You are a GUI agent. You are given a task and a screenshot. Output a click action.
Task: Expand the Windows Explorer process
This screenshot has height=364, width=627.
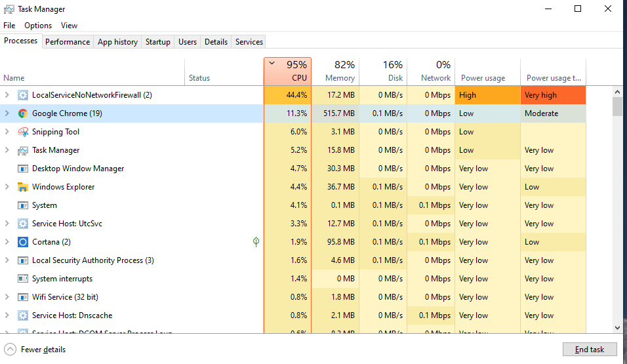[7, 187]
